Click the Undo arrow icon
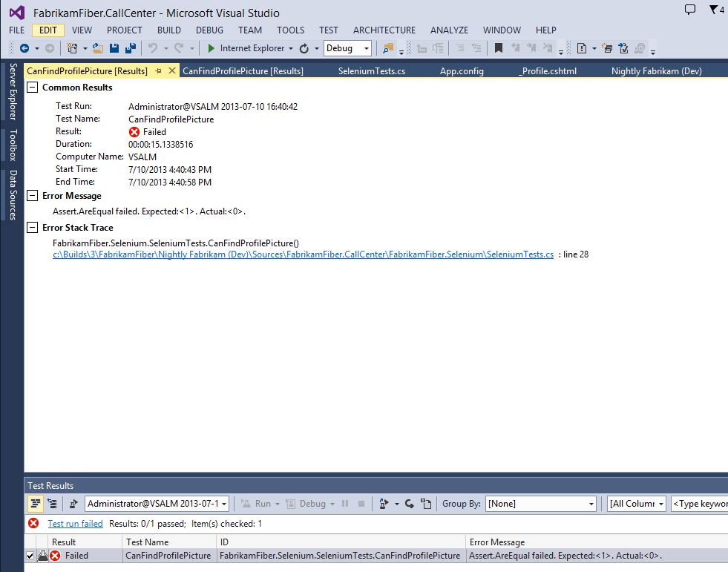 (153, 47)
